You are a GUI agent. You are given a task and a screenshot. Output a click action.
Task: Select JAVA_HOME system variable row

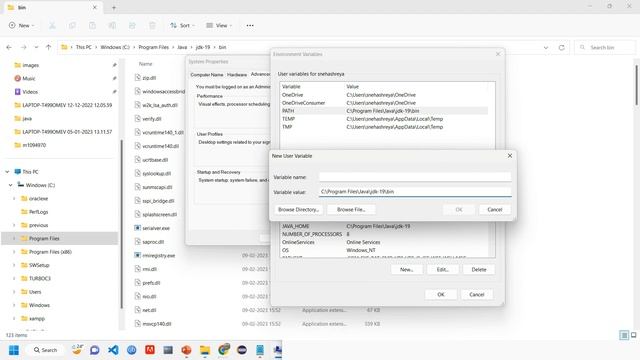coord(384,226)
